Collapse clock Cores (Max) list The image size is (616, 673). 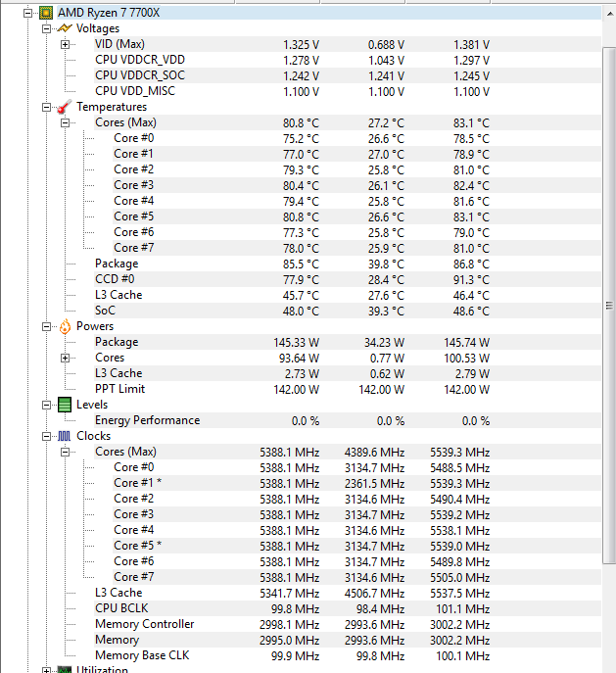(65, 452)
